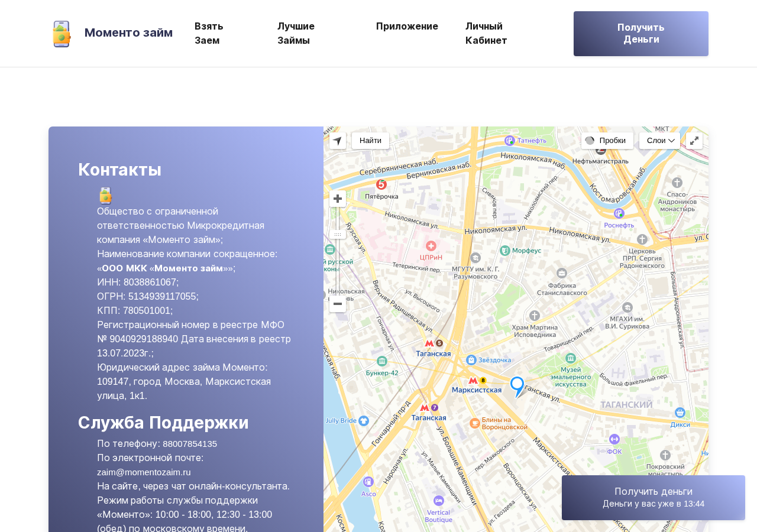
Task: Click the Фабрика Станиславского icon
Action: [562, 273]
